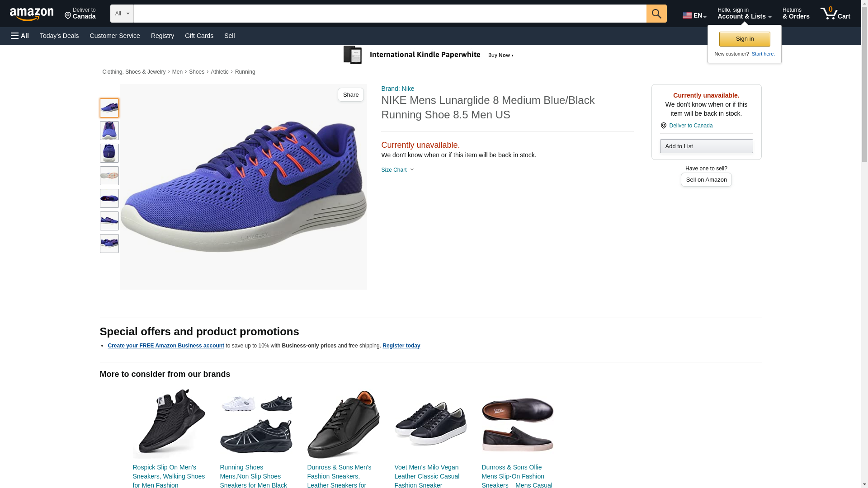Open the All hamburger menu

tap(20, 36)
